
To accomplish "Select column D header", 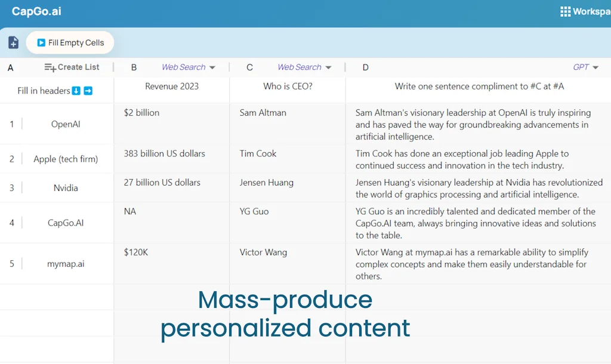I will pos(365,67).
